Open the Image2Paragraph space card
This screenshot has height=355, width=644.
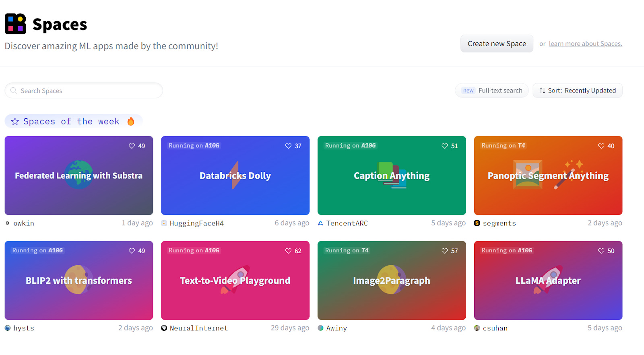pos(392,281)
